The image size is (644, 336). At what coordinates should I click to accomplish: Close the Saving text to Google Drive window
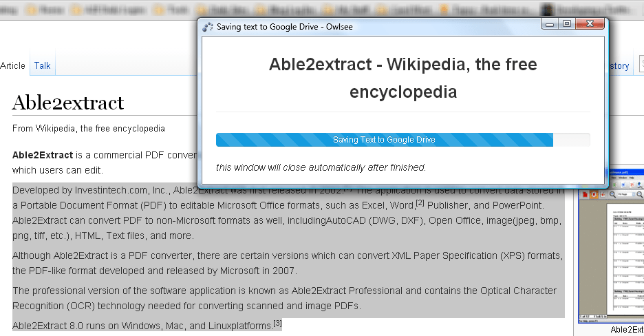590,24
